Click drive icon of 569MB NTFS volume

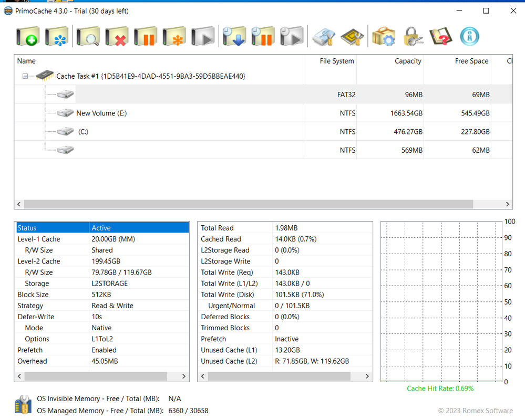point(65,150)
